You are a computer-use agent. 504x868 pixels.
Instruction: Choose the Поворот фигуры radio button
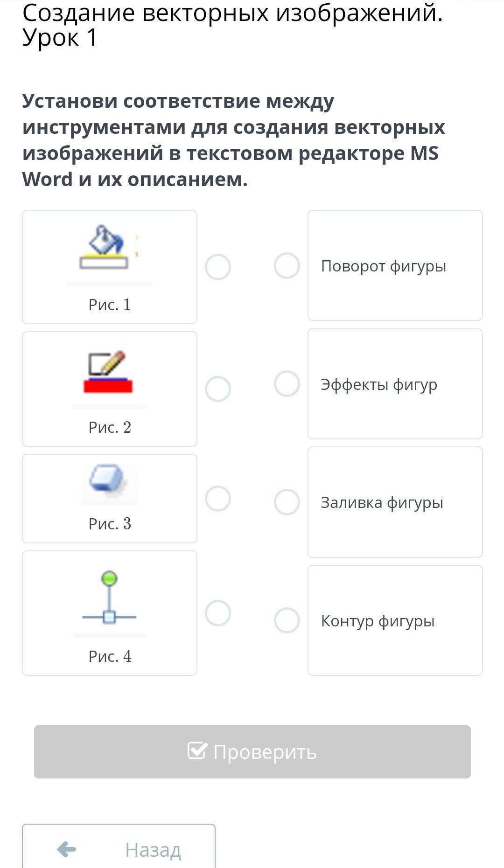pos(287,266)
